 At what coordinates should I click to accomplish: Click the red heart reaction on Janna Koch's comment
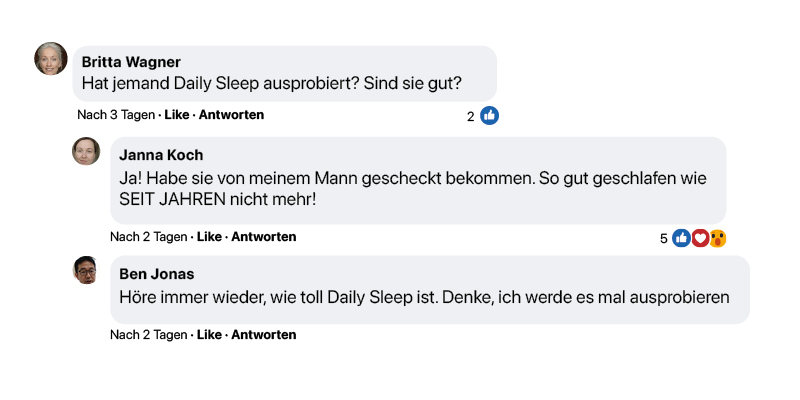click(x=699, y=238)
